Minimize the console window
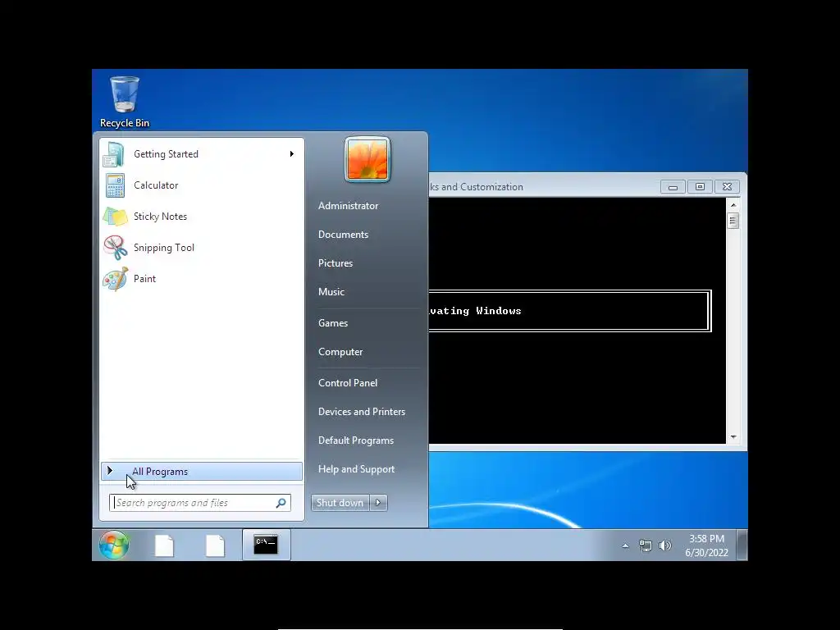Viewport: 840px width, 630px height. [673, 187]
